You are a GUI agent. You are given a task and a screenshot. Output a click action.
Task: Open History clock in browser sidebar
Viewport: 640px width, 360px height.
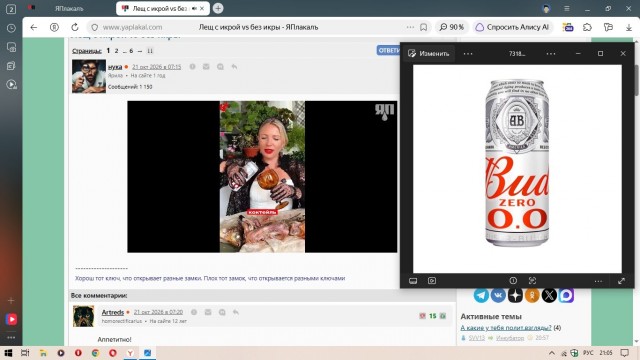[x=11, y=28]
